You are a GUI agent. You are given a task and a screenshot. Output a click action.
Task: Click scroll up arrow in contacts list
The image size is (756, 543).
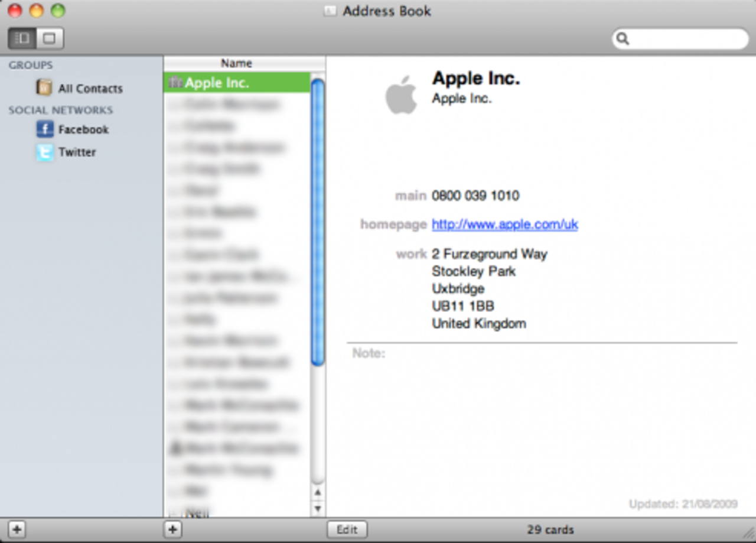tap(318, 492)
